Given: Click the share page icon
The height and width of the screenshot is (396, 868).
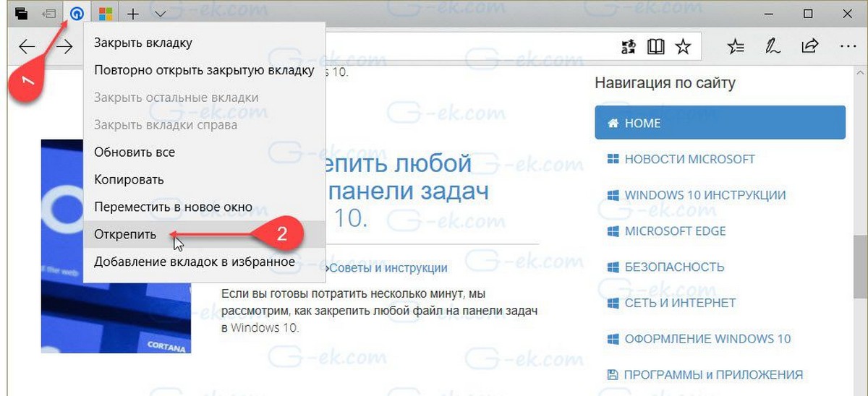Looking at the screenshot, I should 809,47.
